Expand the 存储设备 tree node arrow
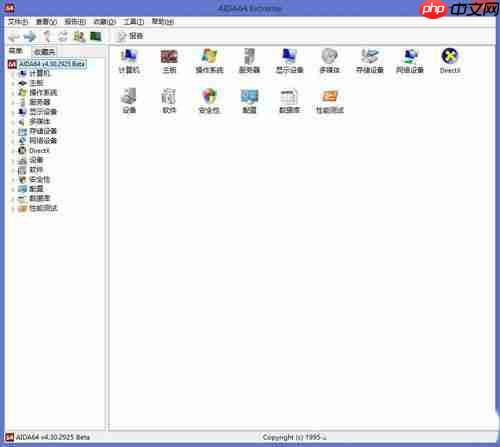Screen dimensions: 500x447 coord(13,131)
